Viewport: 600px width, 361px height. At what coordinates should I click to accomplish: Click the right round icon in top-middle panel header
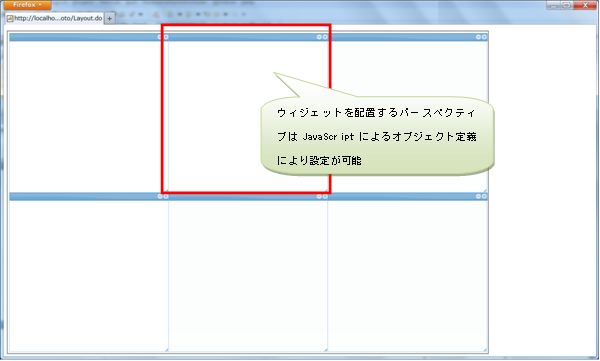tap(325, 37)
